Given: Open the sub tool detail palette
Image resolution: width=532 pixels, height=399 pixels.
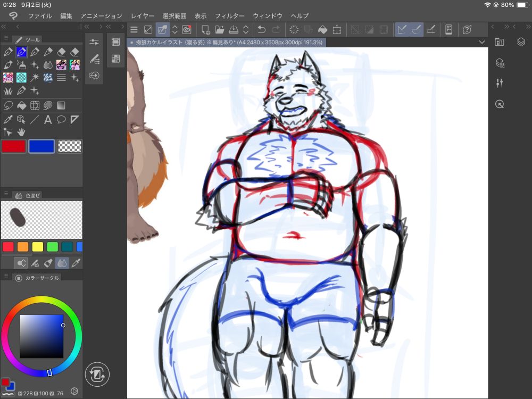Looking at the screenshot, I should (94, 59).
